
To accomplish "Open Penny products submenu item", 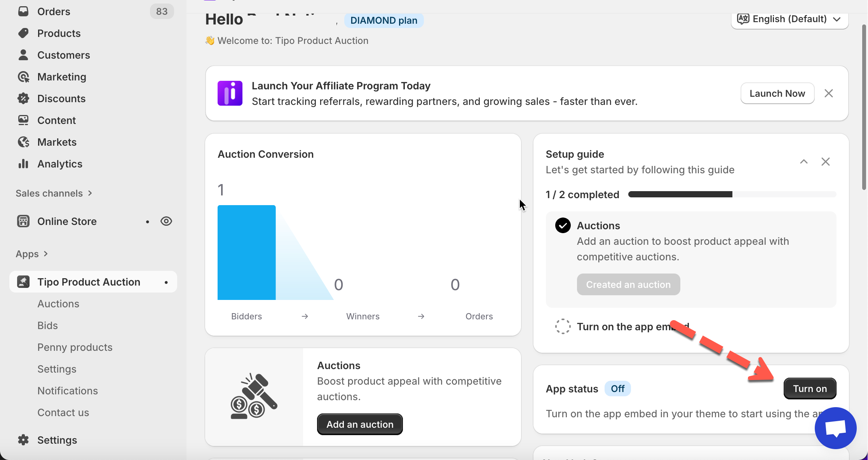I will pyautogui.click(x=75, y=347).
